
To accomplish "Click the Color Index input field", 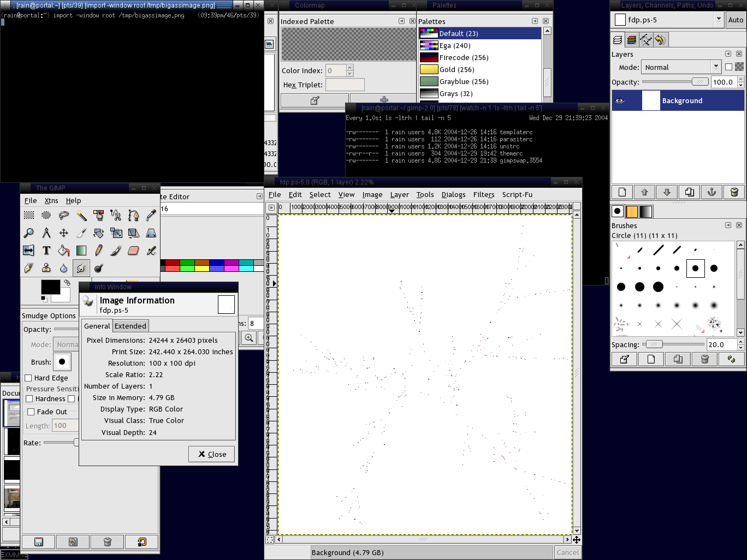I will pyautogui.click(x=336, y=70).
